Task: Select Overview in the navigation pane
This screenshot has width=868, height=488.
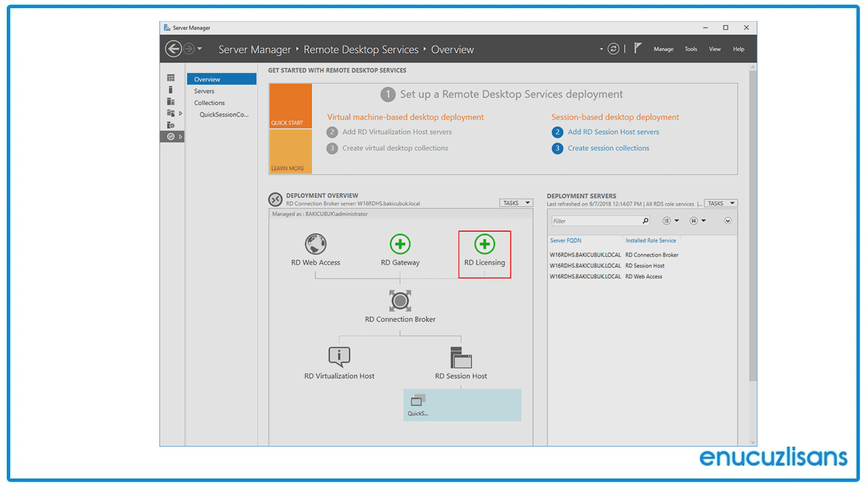Action: [x=222, y=79]
